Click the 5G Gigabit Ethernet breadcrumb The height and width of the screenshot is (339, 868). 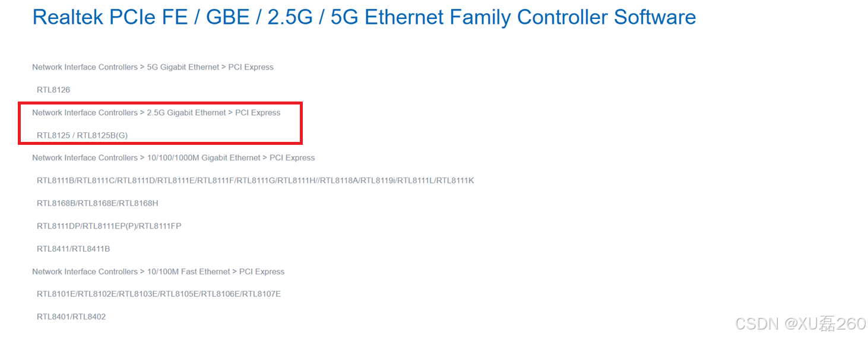183,67
